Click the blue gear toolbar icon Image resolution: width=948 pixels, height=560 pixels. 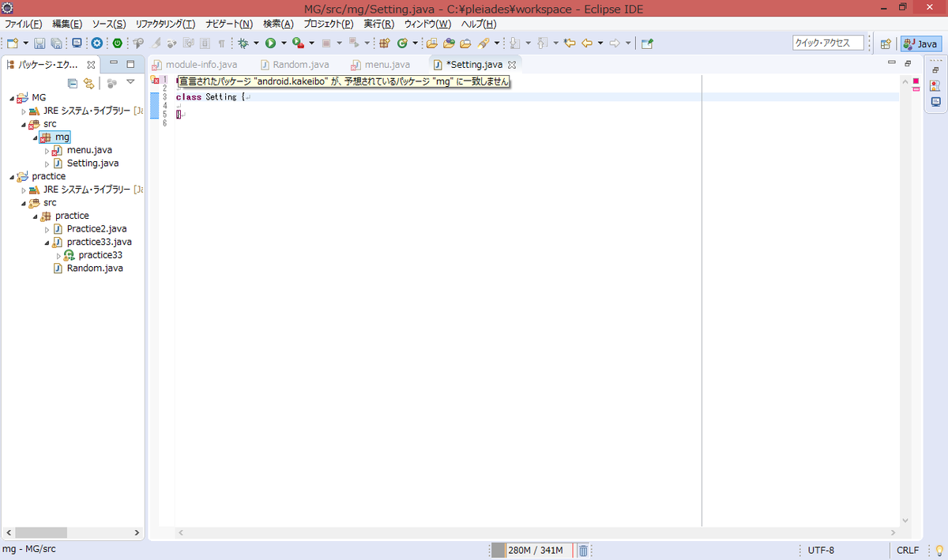click(x=96, y=43)
